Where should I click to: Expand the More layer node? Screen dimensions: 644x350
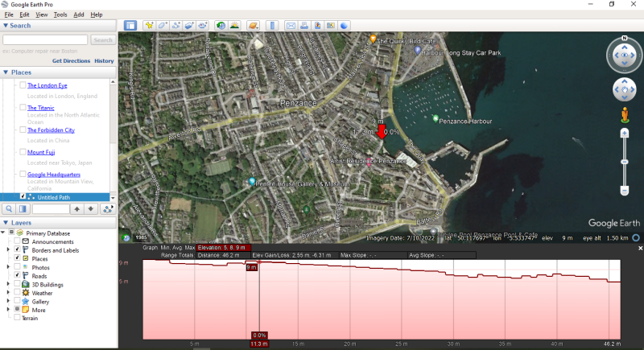tap(8, 310)
